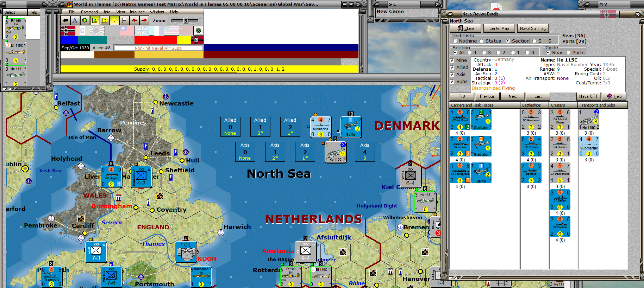The height and width of the screenshot is (288, 644).
Task: Click the Zoom slider handle showing 5
Action: tap(186, 21)
